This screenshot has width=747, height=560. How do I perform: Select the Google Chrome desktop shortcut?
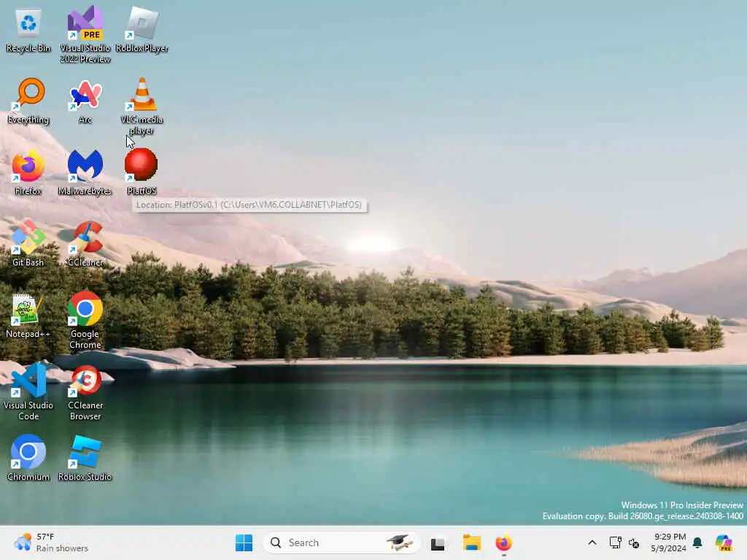(x=85, y=321)
